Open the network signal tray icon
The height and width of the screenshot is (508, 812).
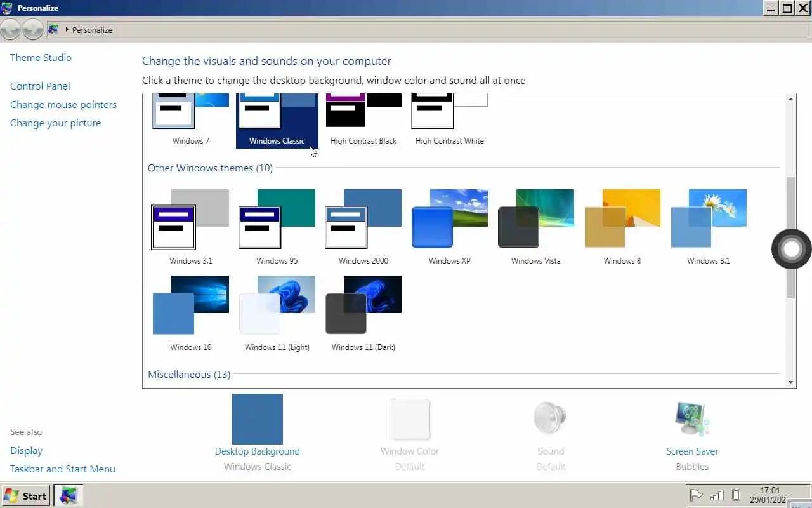pos(717,495)
